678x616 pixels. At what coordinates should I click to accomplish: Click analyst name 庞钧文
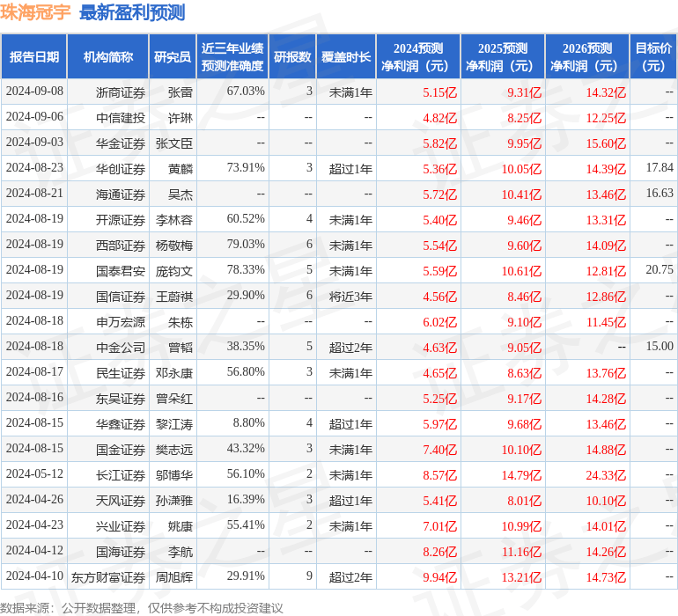[174, 271]
